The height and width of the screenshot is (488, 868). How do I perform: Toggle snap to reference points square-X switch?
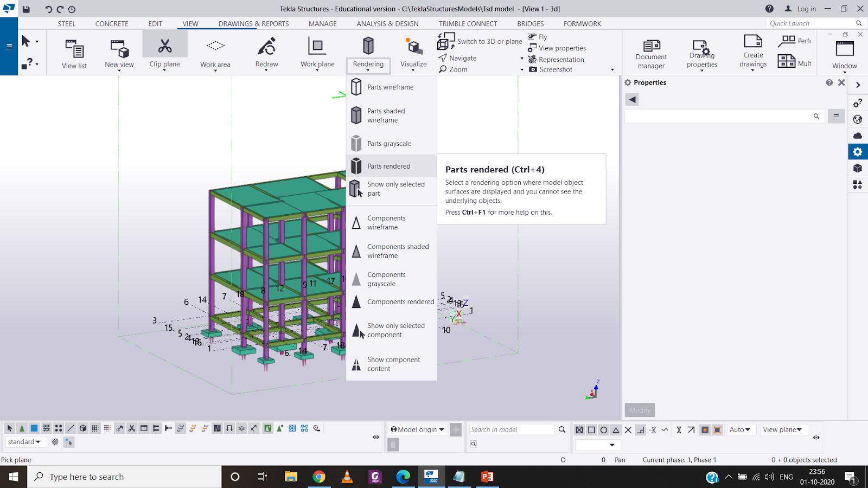point(579,430)
